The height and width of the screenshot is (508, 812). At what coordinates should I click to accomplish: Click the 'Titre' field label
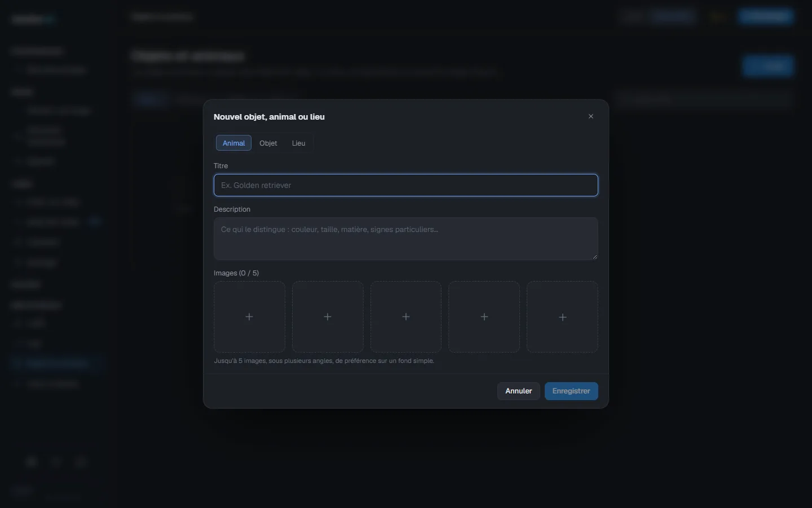coord(221,166)
